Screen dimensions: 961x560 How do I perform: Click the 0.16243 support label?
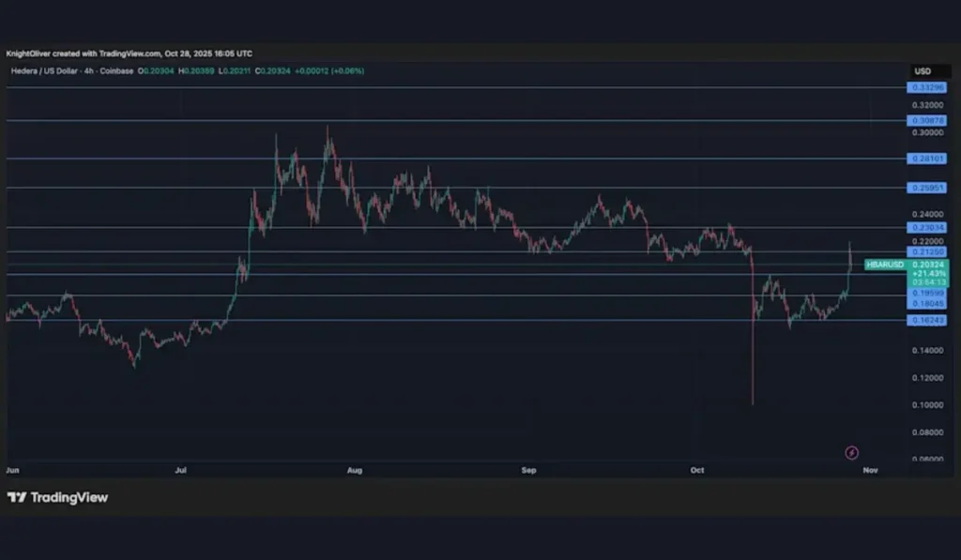click(x=929, y=320)
